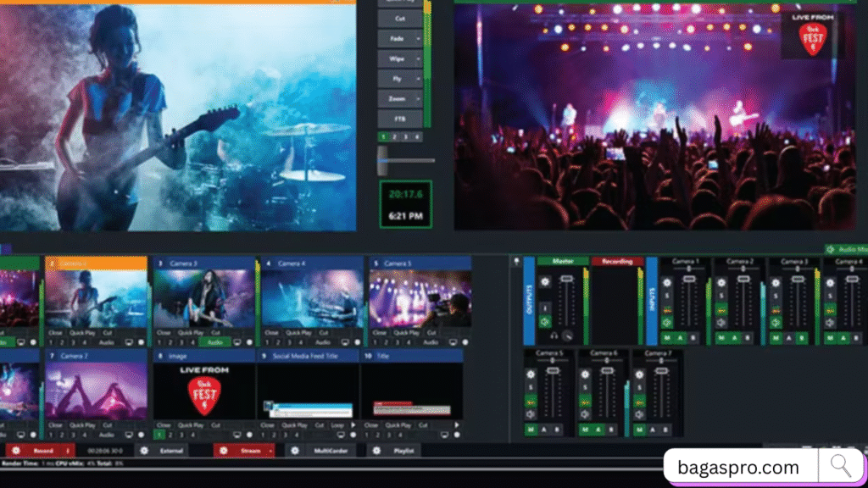Click the fullscreen monitor icon on Camera 4 input
Viewport: 868px width, 488px height.
[x=344, y=341]
